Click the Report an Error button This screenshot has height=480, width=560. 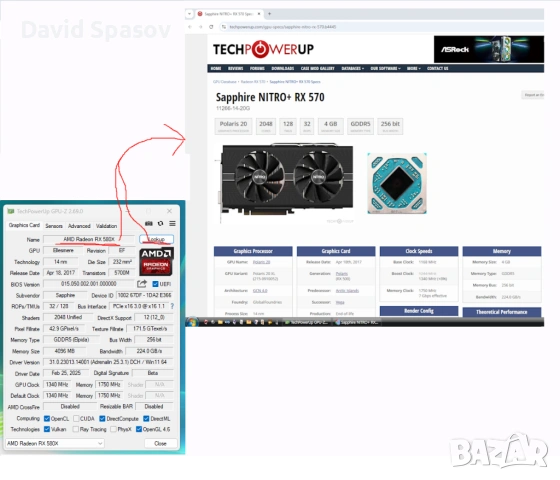coord(533,95)
